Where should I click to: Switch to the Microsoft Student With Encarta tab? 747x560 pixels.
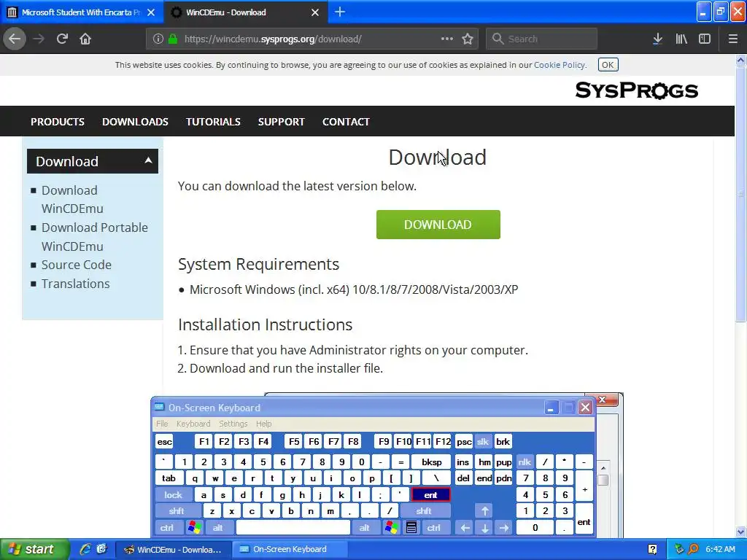point(81,12)
